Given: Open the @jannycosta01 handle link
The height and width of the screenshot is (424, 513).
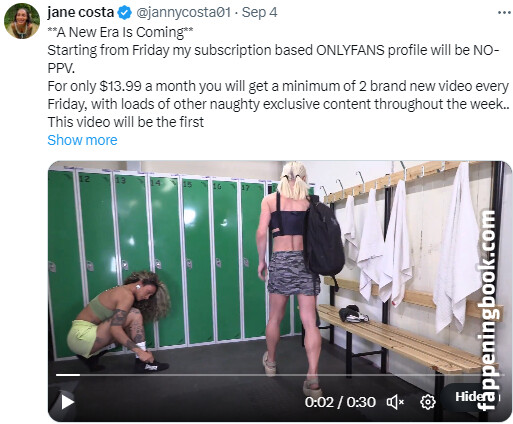Looking at the screenshot, I should (x=183, y=12).
